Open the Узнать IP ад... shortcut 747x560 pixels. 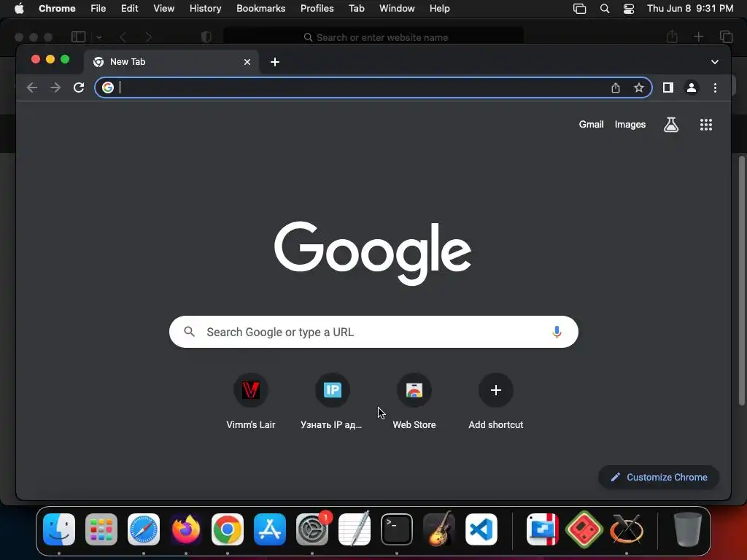332,401
